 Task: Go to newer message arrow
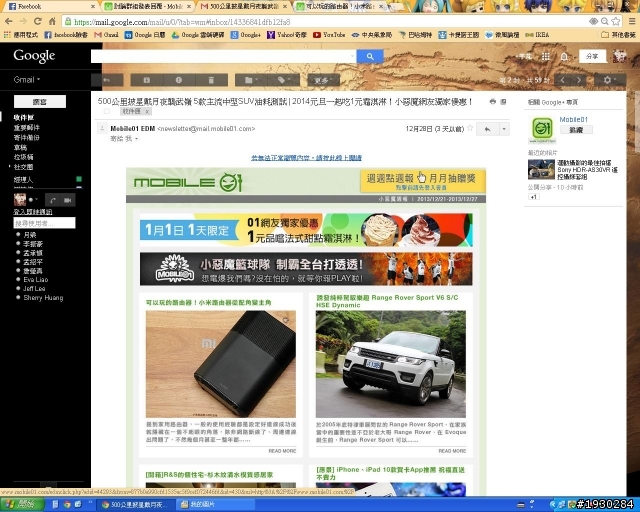click(x=562, y=80)
